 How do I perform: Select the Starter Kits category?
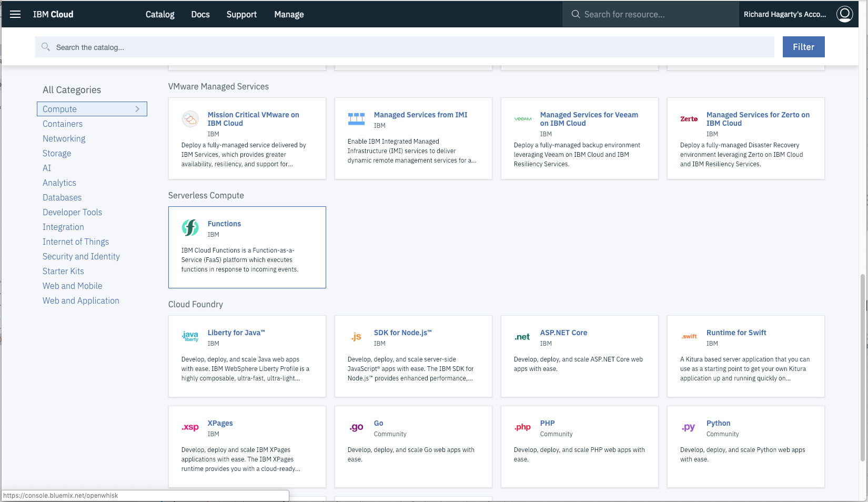pyautogui.click(x=63, y=271)
